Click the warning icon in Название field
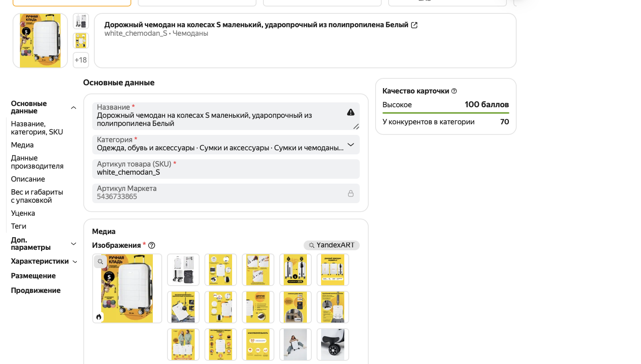 click(350, 113)
